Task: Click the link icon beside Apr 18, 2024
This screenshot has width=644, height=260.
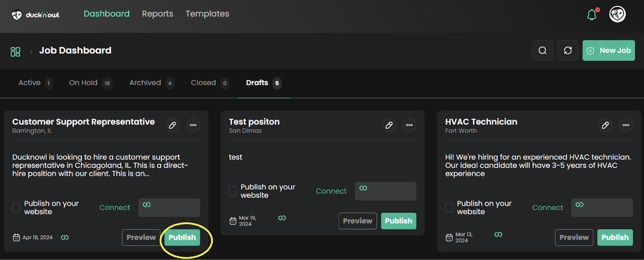Action: click(x=65, y=238)
